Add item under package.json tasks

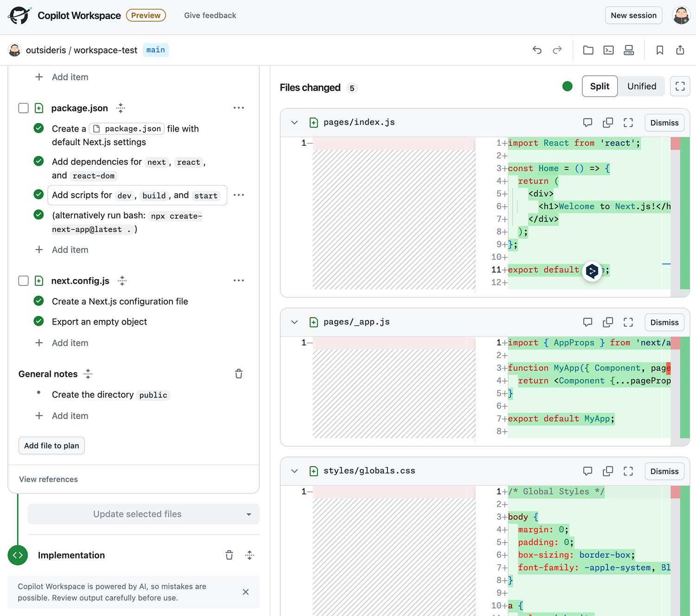click(62, 250)
